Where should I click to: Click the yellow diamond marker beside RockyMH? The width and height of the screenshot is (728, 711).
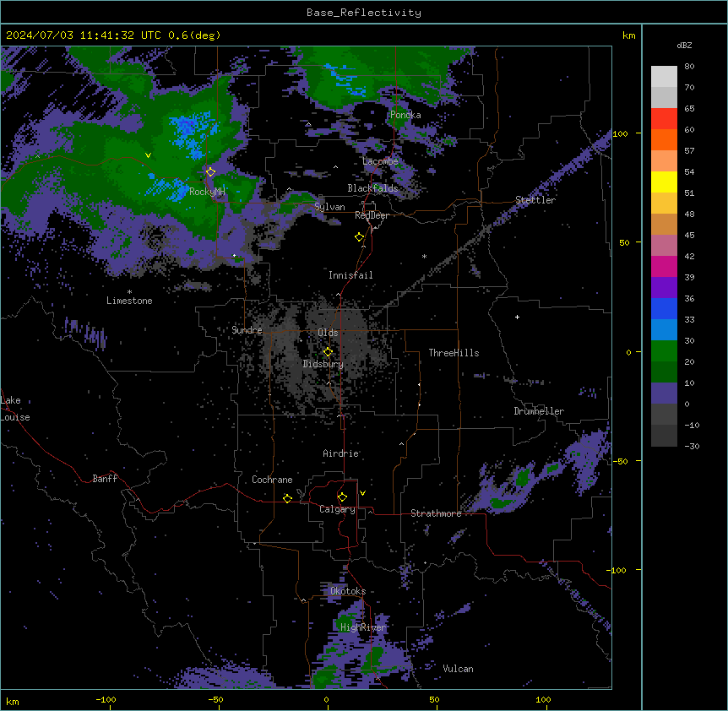[x=210, y=171]
